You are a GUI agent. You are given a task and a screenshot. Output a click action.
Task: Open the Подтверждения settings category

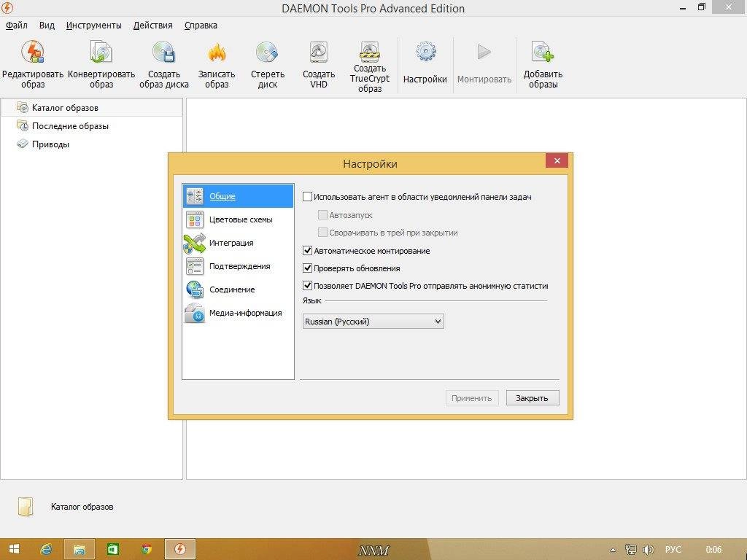pyautogui.click(x=238, y=266)
